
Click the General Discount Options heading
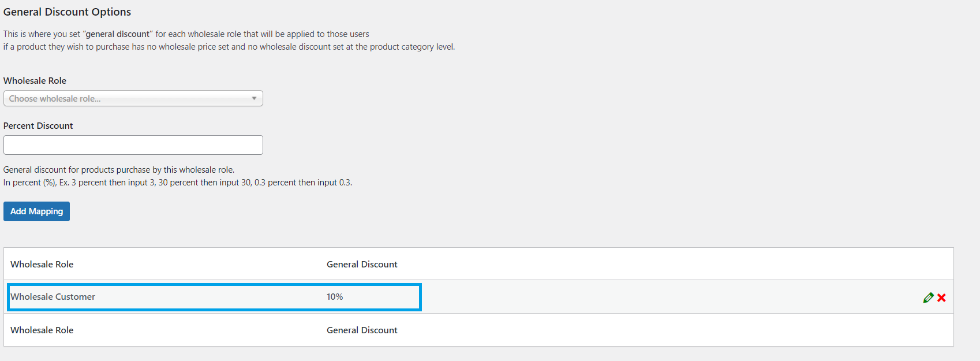tap(67, 12)
